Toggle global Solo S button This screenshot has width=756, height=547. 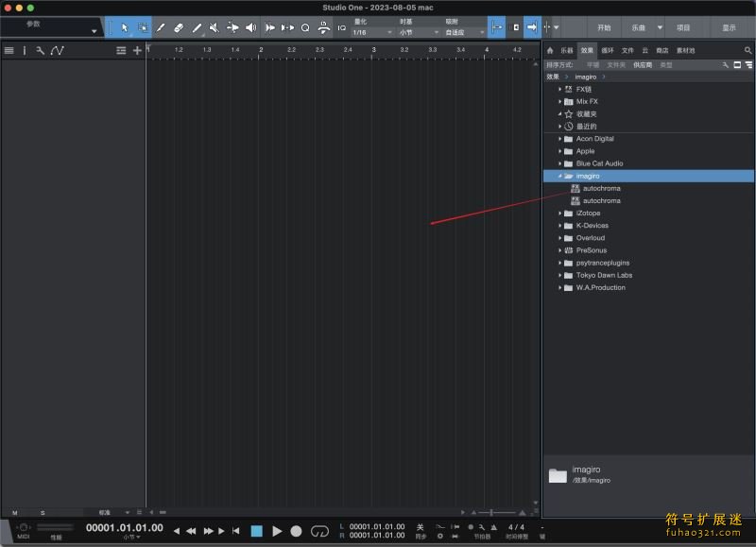43,513
